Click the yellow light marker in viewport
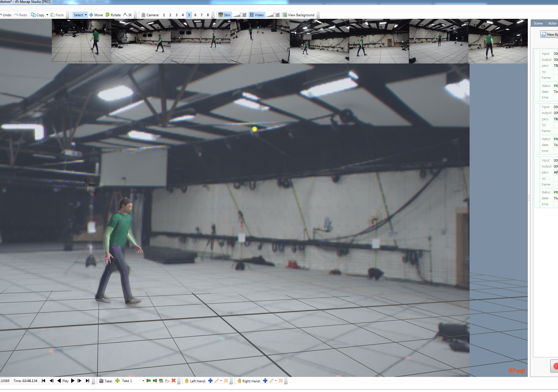The height and width of the screenshot is (392, 558). [x=255, y=129]
